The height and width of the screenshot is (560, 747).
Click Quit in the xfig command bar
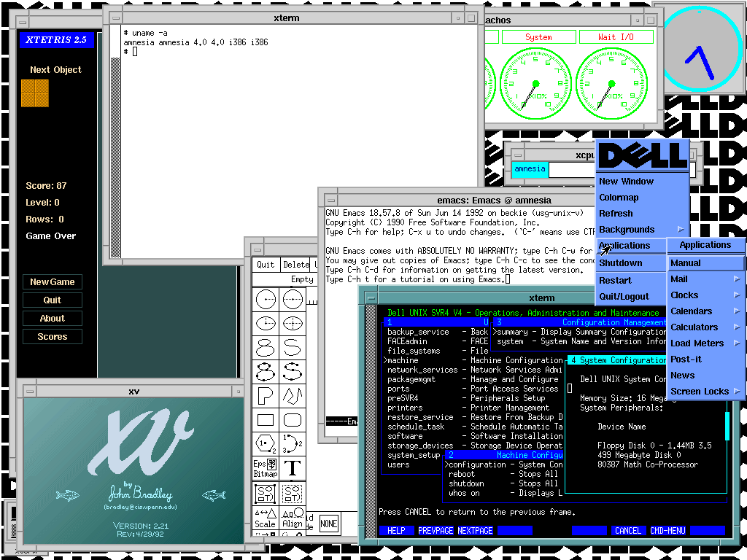tap(266, 265)
